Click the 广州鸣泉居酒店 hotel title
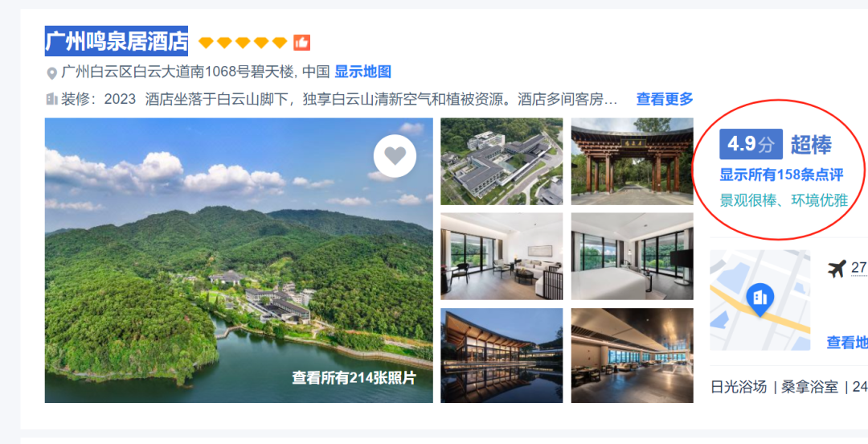The image size is (868, 444). tap(117, 41)
